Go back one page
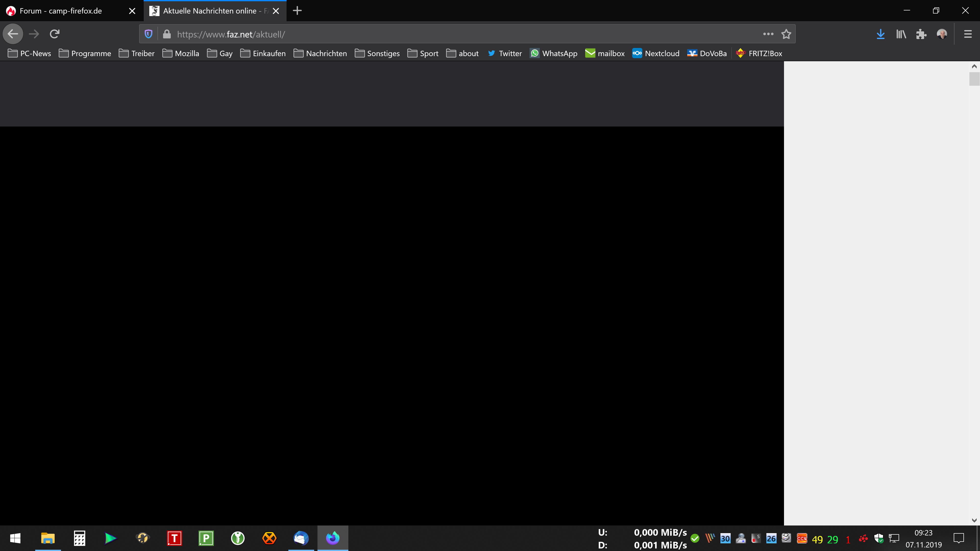 [x=13, y=34]
